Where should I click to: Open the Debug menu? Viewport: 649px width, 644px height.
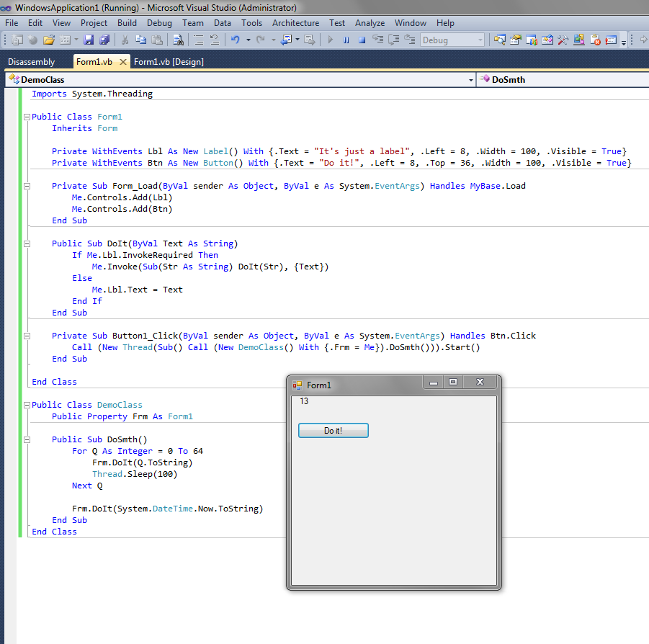(159, 23)
